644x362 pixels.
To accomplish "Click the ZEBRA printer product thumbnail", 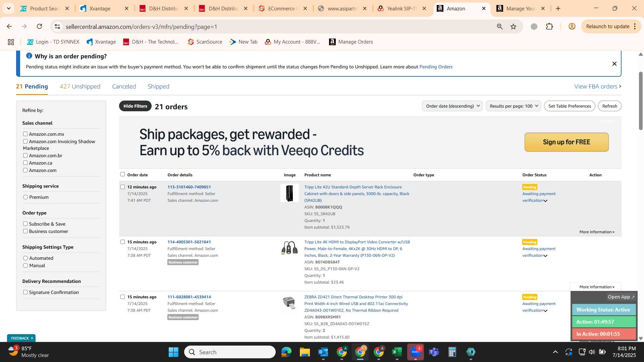I will [x=289, y=303].
